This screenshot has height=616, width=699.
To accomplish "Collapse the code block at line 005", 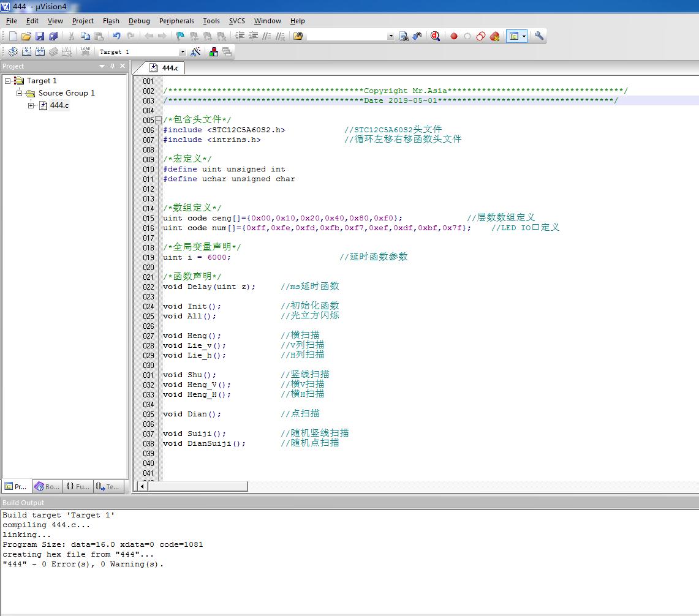I will pyautogui.click(x=158, y=121).
